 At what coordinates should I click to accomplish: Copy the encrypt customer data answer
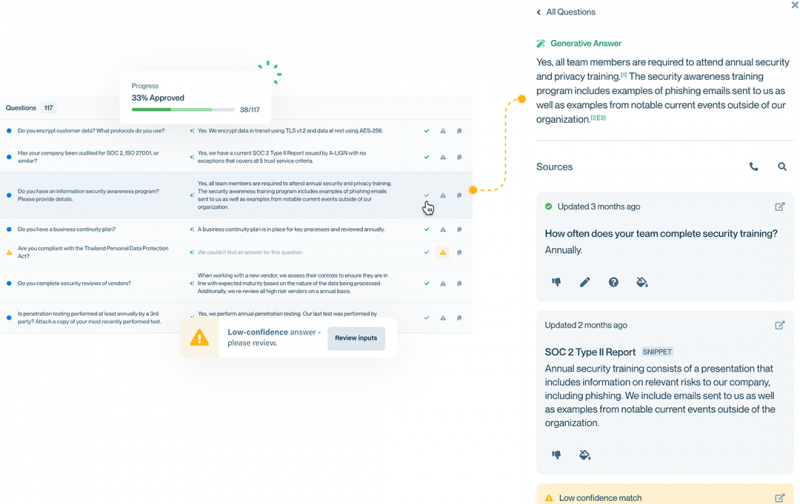click(x=459, y=131)
